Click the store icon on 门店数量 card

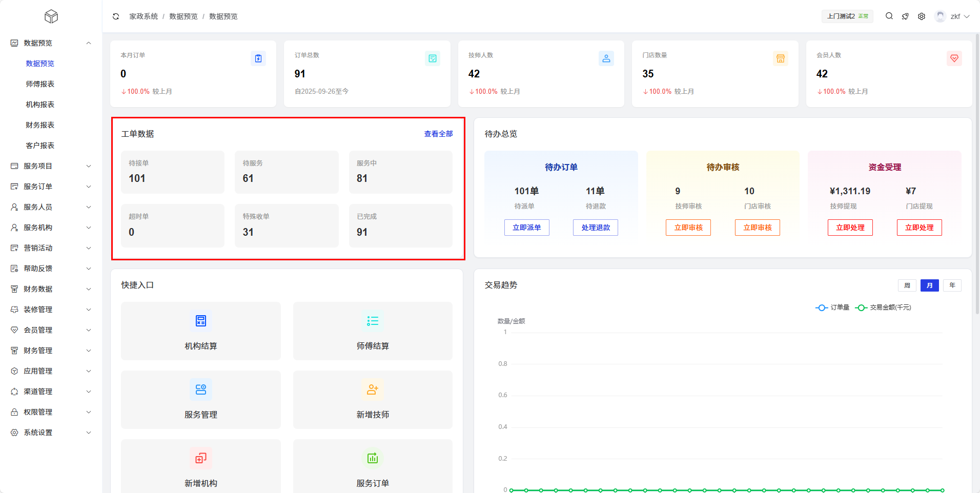(780, 58)
